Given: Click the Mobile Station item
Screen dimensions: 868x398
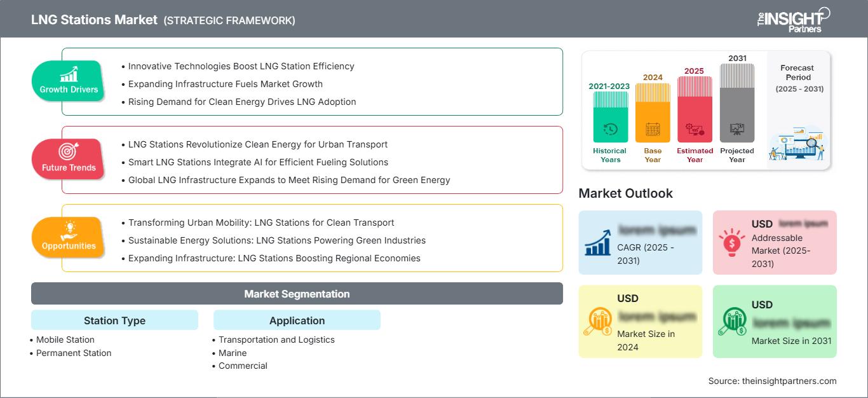Looking at the screenshot, I should click(65, 340).
